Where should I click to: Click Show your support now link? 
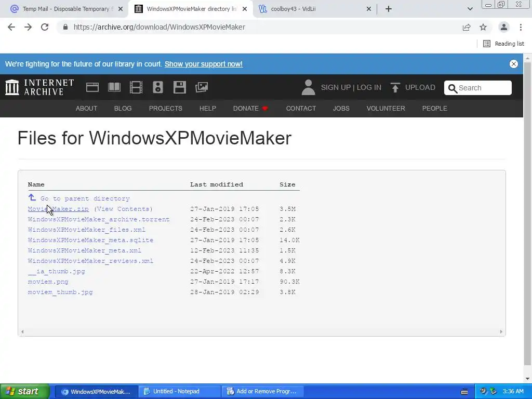click(204, 64)
